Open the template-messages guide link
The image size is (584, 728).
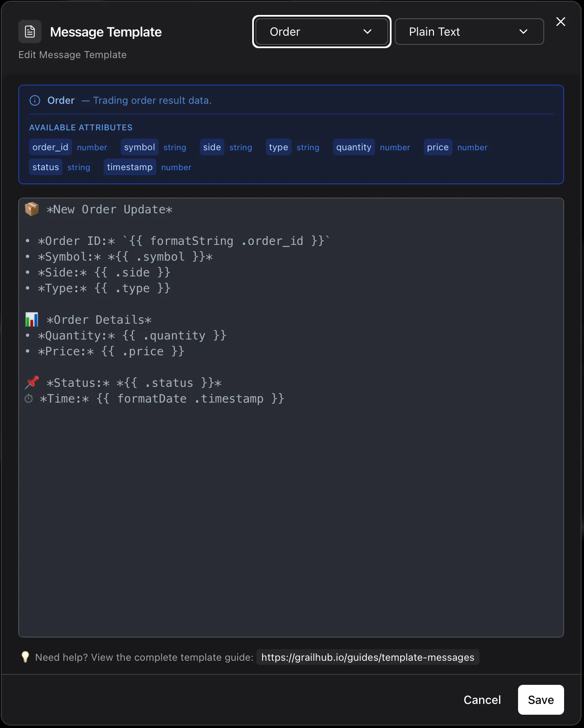coord(367,657)
